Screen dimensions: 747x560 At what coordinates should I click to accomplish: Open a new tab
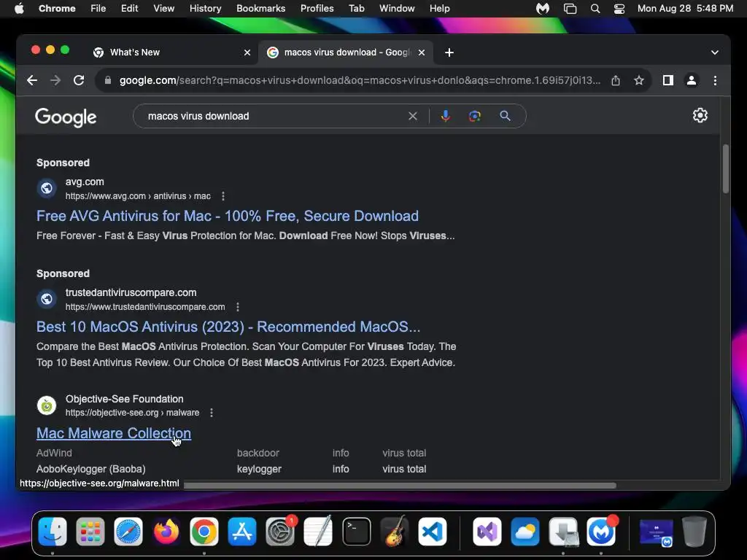(449, 52)
